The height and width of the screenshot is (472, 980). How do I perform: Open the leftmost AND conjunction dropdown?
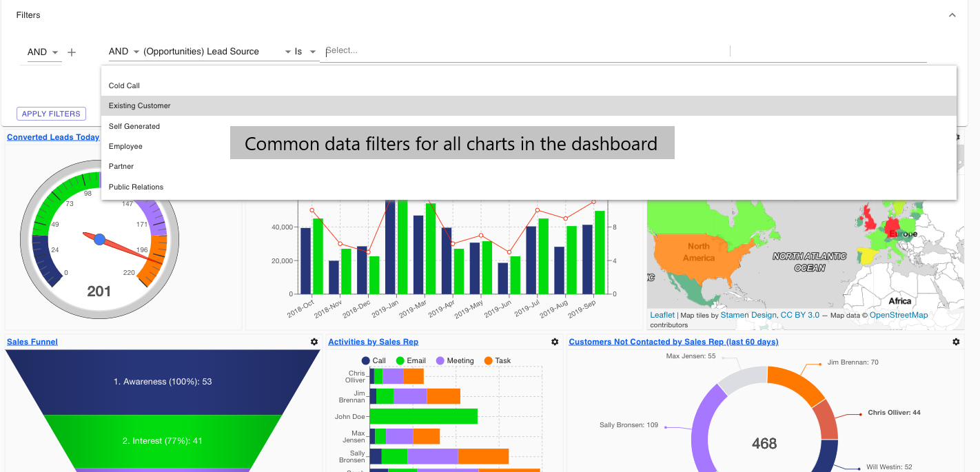[42, 52]
